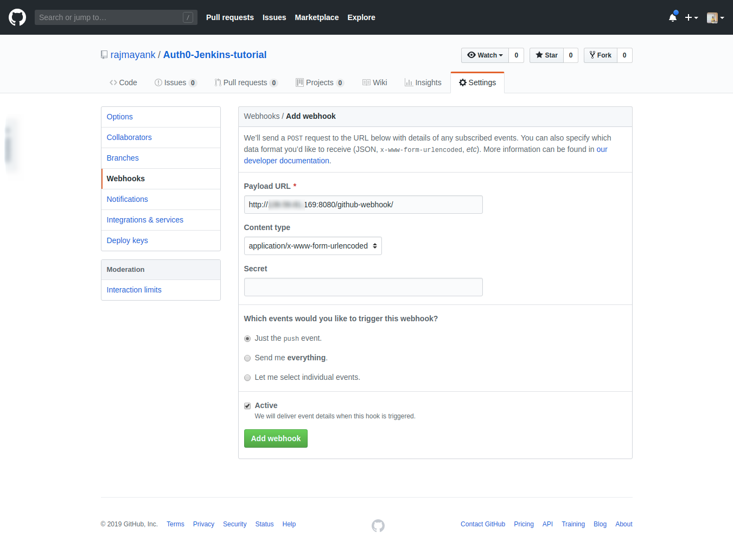Click the green Add webhook button
733x560 pixels.
pyautogui.click(x=276, y=438)
